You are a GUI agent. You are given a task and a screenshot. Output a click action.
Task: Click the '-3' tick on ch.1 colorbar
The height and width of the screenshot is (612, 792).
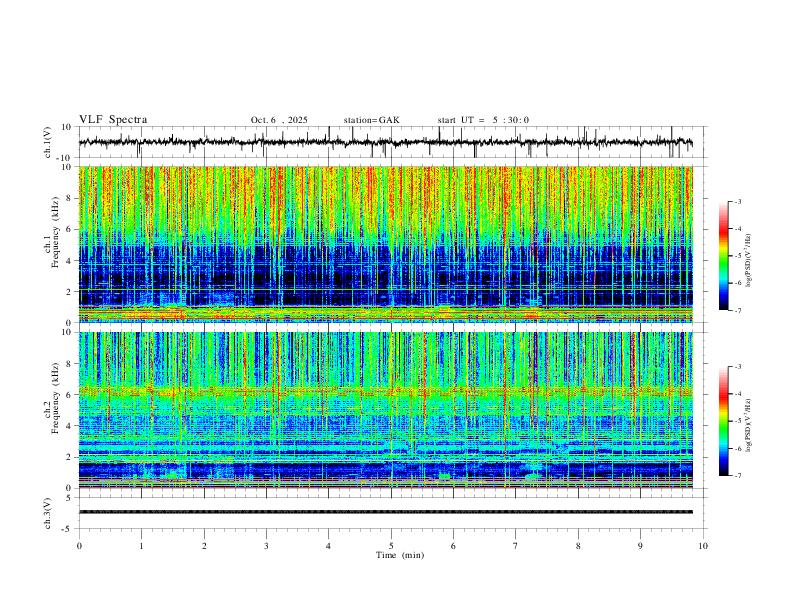click(x=738, y=201)
